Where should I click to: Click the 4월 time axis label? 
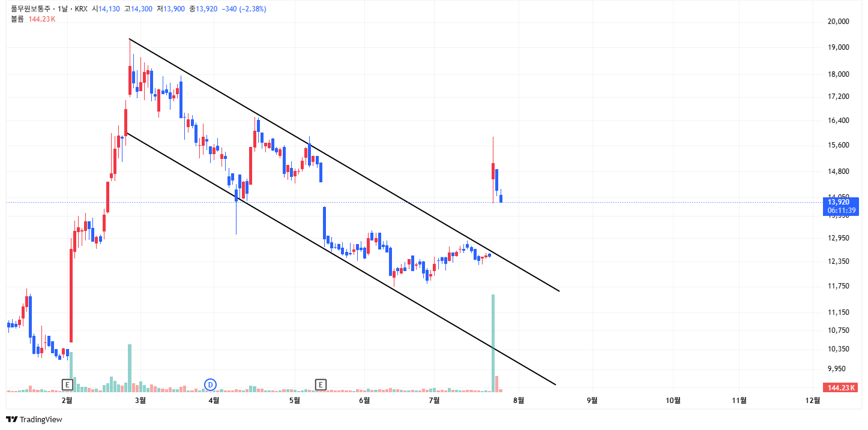tap(213, 400)
